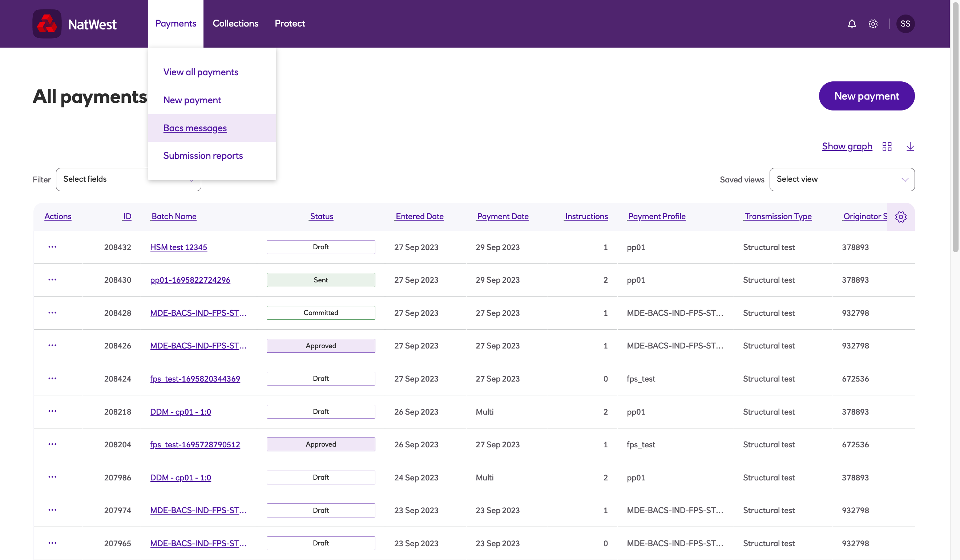This screenshot has width=960, height=560.
Task: Open the Protect menu
Action: (x=290, y=24)
